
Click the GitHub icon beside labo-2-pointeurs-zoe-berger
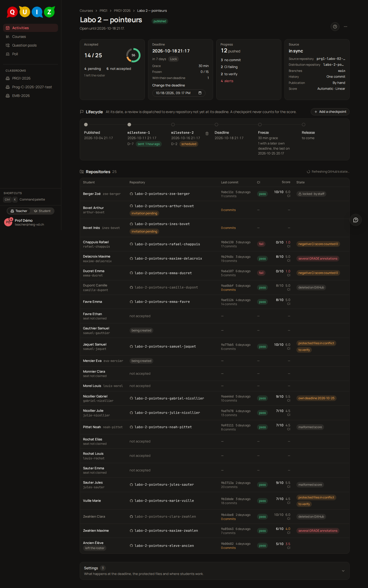131,194
